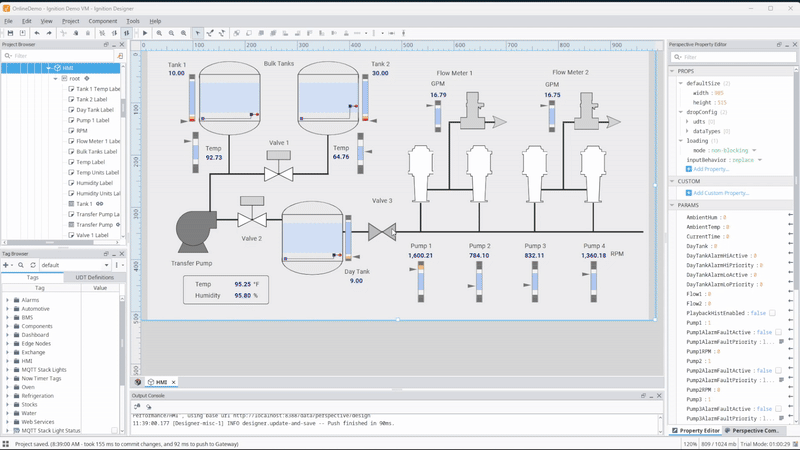Screen dimensions: 800x450
Task: Open the Project menu
Action: 70,21
